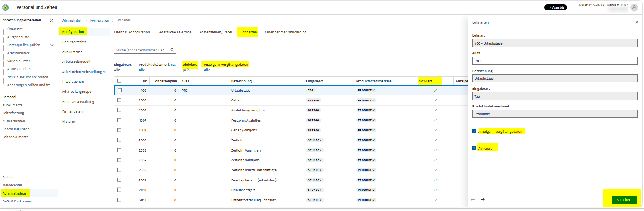
Task: Open 'Anzeige in Vergütungsdaten' filter 'Alle'
Action: pyautogui.click(x=207, y=70)
